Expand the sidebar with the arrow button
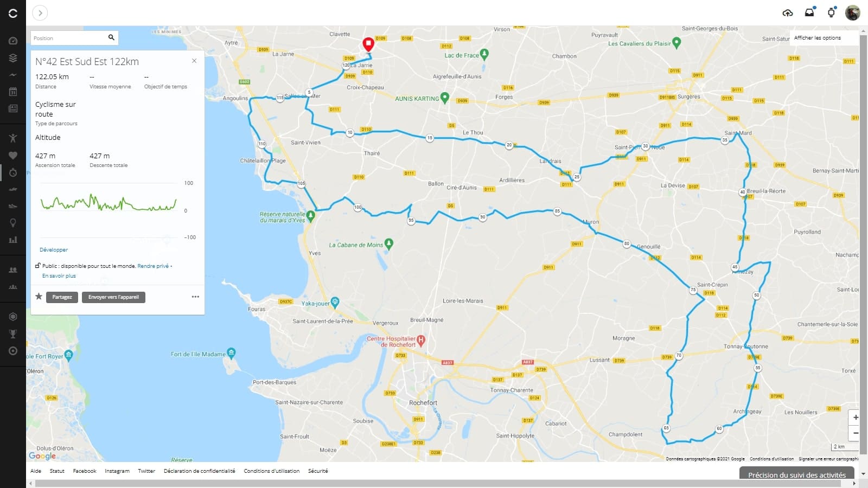The image size is (868, 488). [40, 12]
